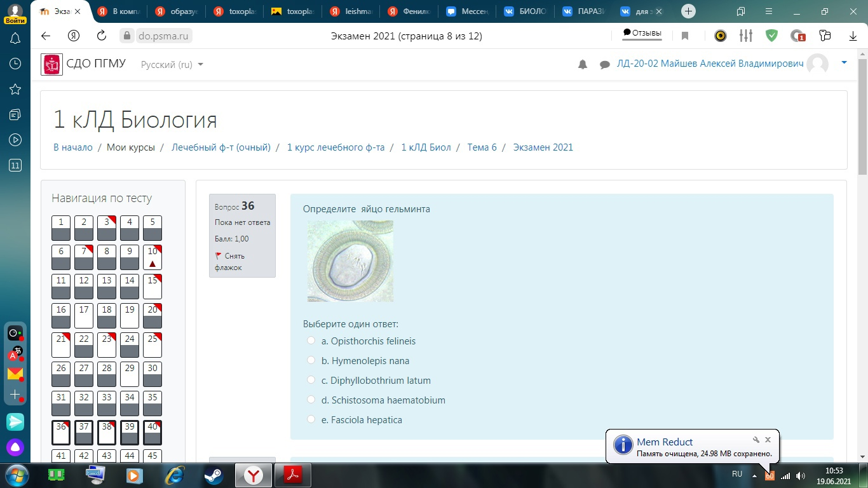Jump to question 40 in navigation
This screenshot has width=868, height=488.
coord(153,433)
